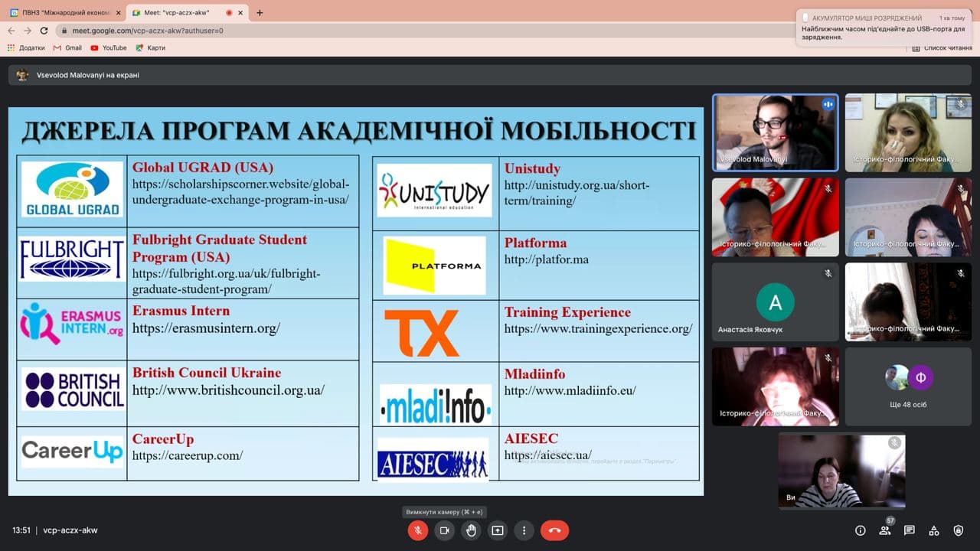Click the unistudy.org.ua short-term training URL
The width and height of the screenshot is (980, 551).
tap(577, 193)
